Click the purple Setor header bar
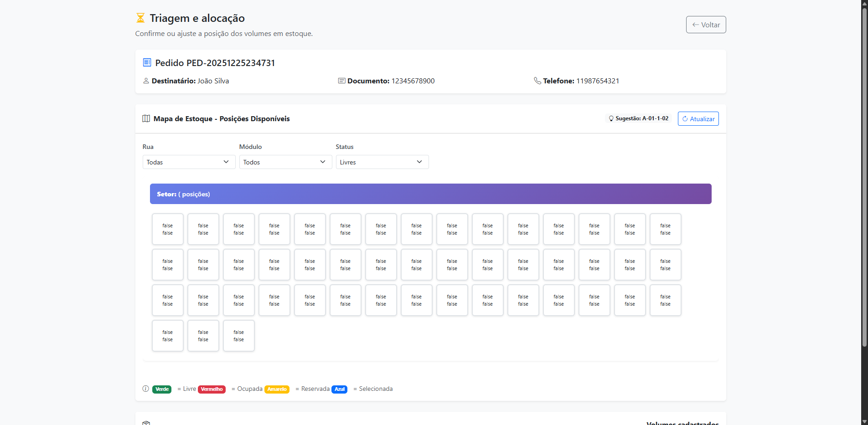This screenshot has height=425, width=868. (430, 194)
